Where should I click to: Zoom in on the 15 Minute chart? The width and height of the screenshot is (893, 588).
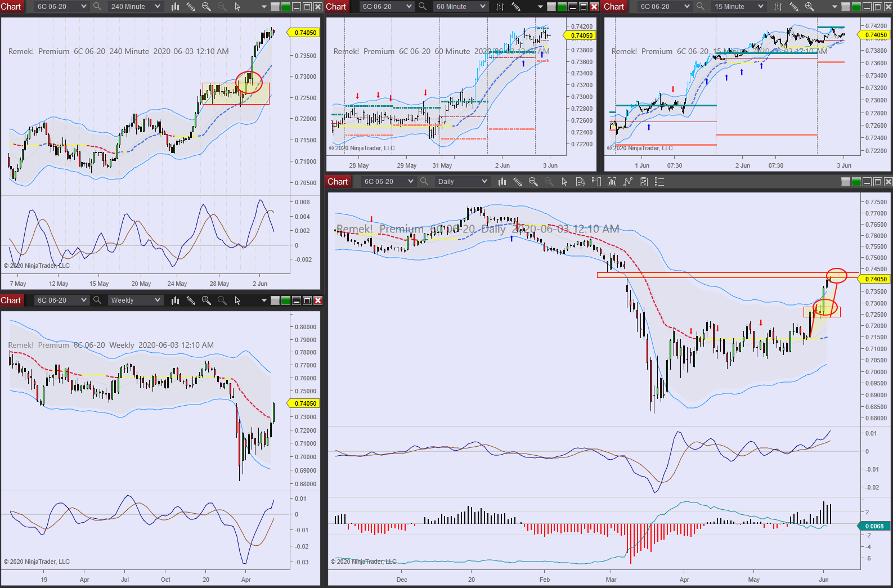click(810, 7)
